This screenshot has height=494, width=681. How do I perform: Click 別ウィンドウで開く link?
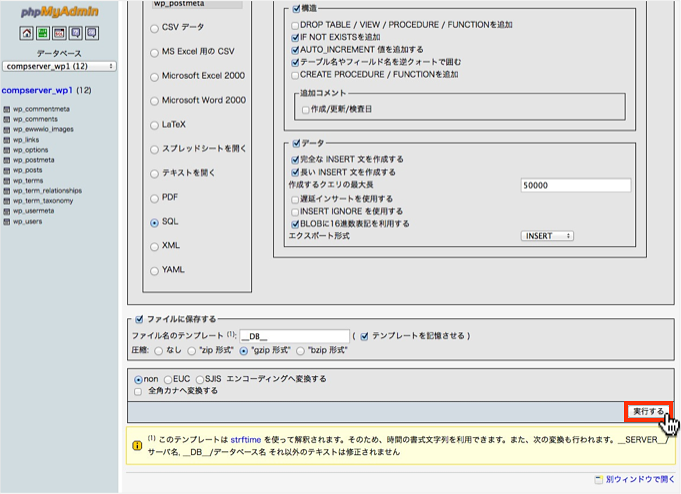coord(640,479)
